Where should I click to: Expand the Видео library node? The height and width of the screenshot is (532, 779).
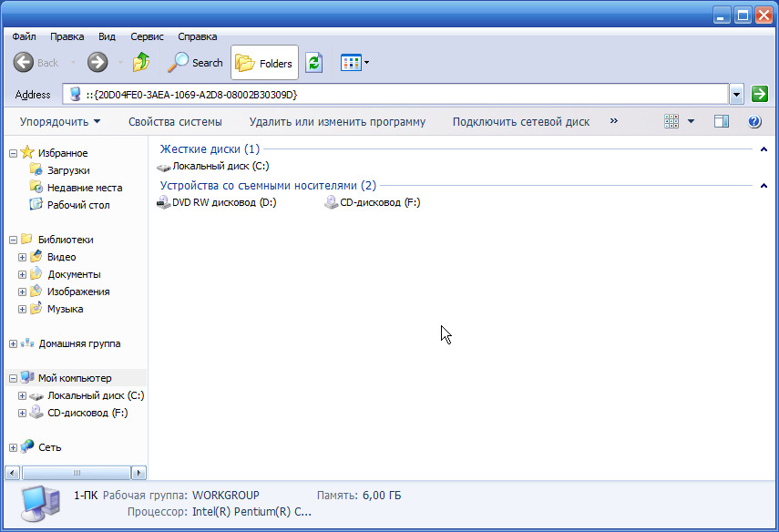tap(22, 257)
